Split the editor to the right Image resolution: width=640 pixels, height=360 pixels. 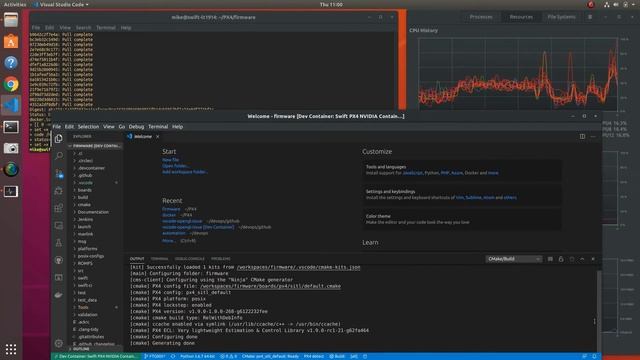point(582,136)
